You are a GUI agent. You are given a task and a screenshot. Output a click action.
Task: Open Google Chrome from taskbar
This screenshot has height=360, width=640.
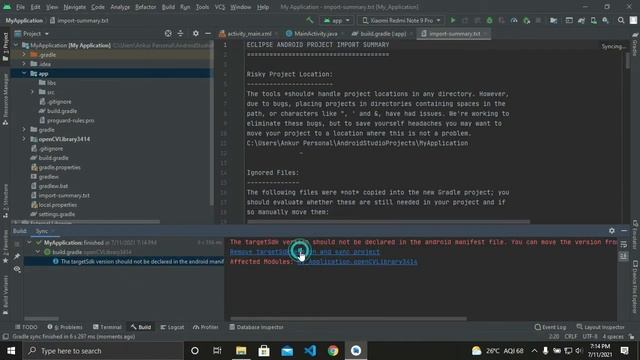(x=333, y=351)
